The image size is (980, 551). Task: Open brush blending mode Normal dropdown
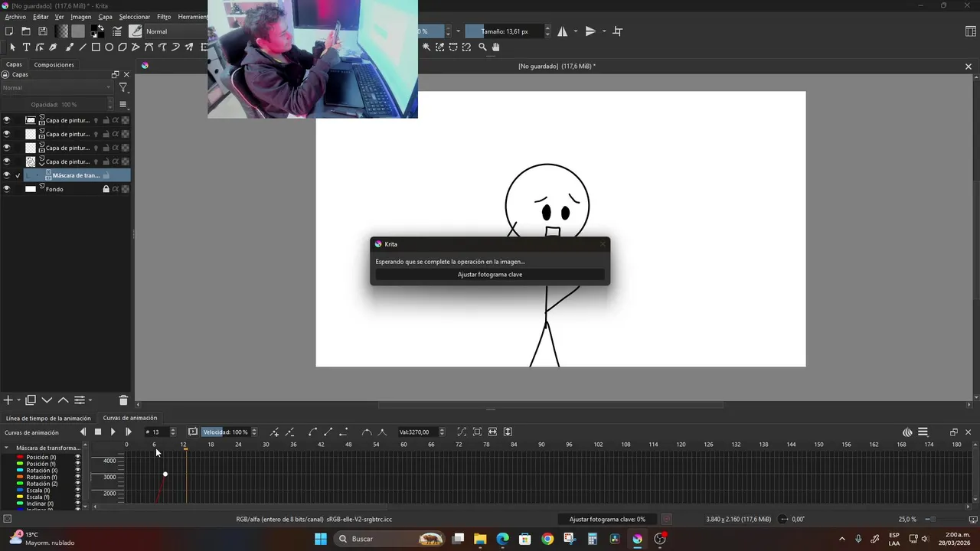tap(176, 31)
